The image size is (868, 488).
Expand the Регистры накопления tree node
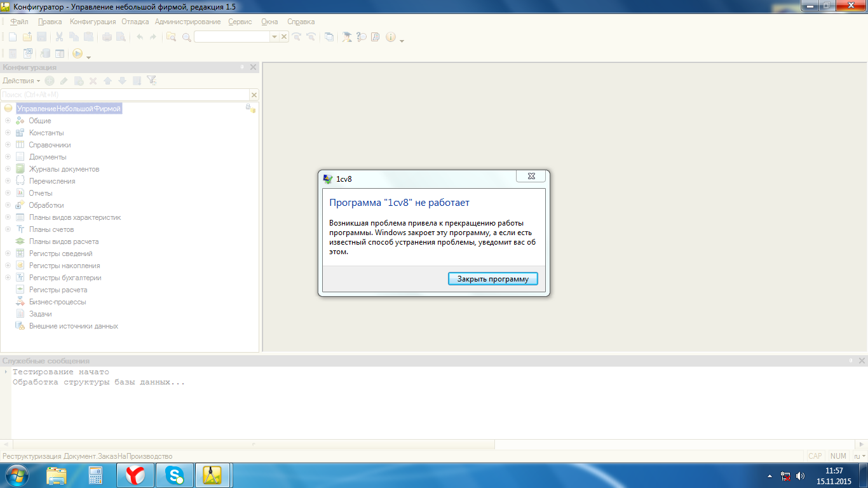click(x=8, y=266)
